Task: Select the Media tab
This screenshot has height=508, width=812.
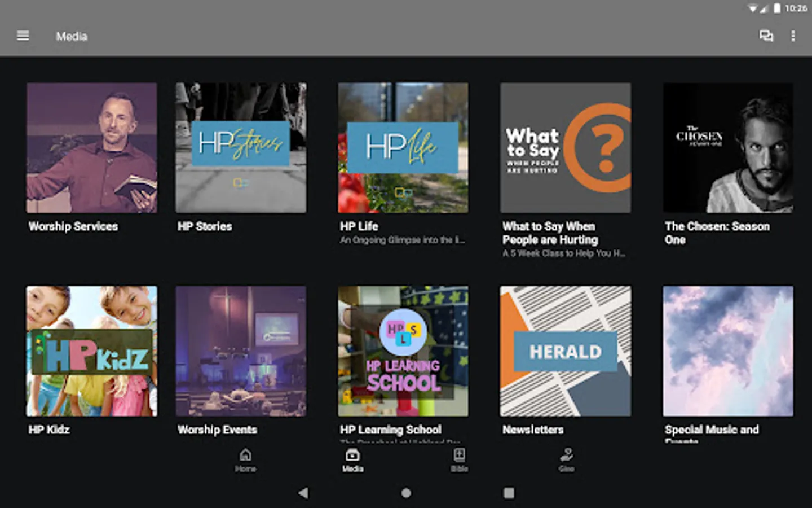Action: click(352, 460)
